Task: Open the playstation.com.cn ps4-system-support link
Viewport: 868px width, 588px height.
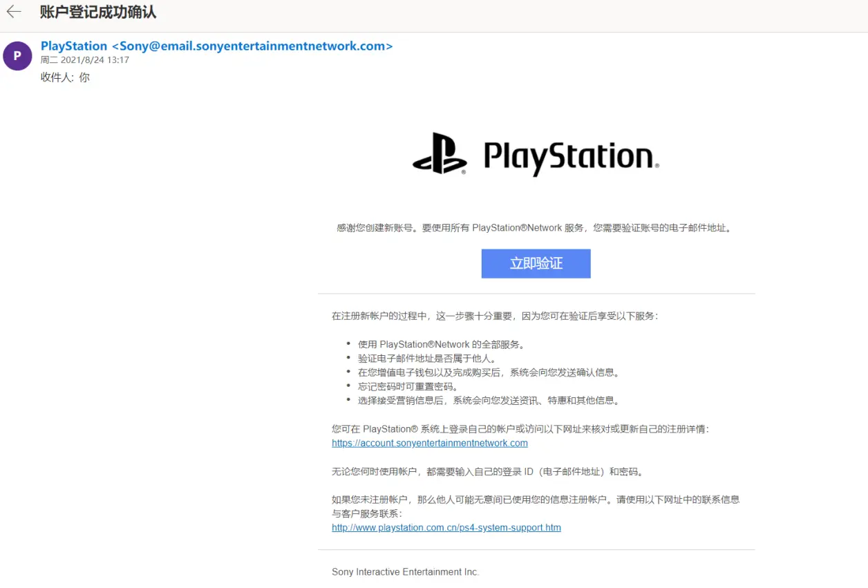Action: [446, 527]
